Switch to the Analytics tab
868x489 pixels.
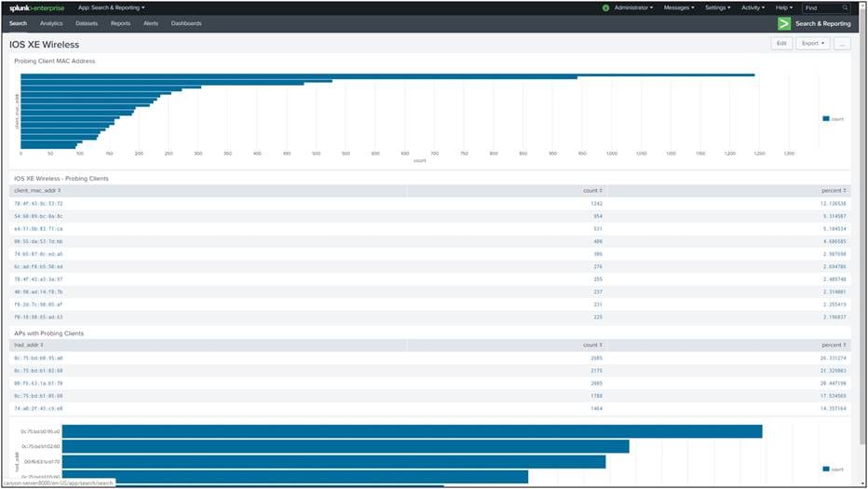click(51, 23)
